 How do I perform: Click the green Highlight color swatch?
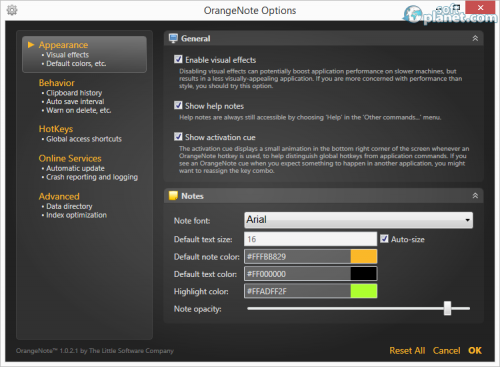tap(364, 291)
